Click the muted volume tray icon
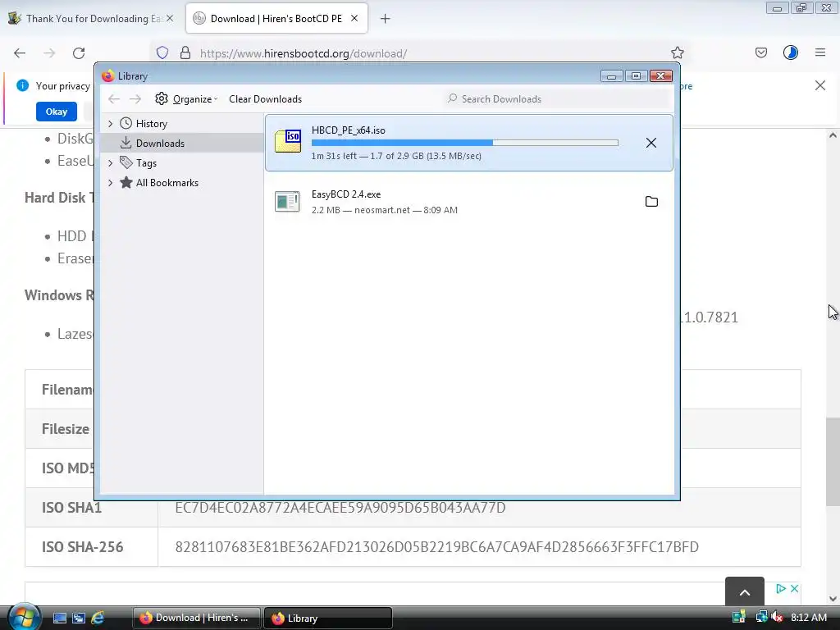The image size is (840, 630). (777, 617)
